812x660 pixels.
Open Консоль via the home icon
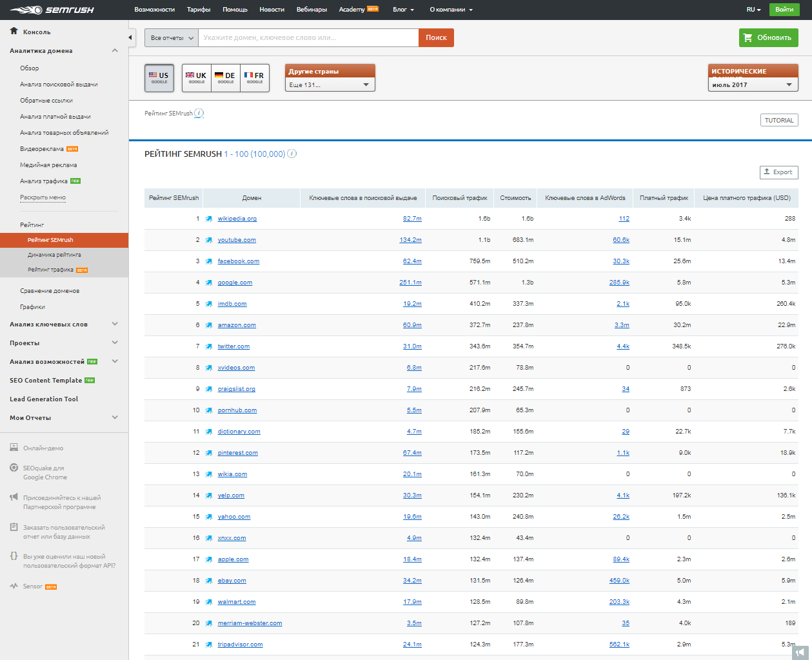[x=13, y=31]
